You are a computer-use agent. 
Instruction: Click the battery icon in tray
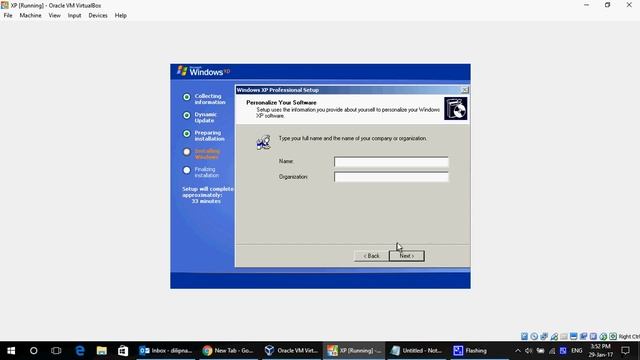click(540, 351)
